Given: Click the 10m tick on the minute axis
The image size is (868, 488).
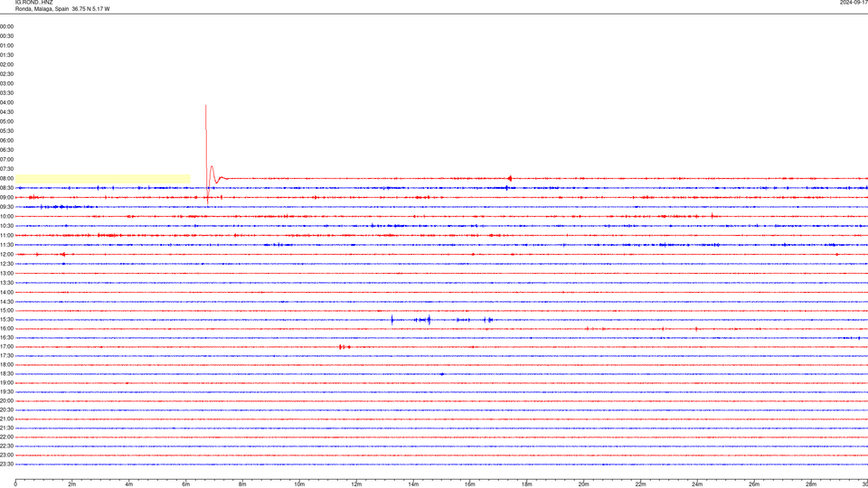Looking at the screenshot, I should pyautogui.click(x=299, y=484).
